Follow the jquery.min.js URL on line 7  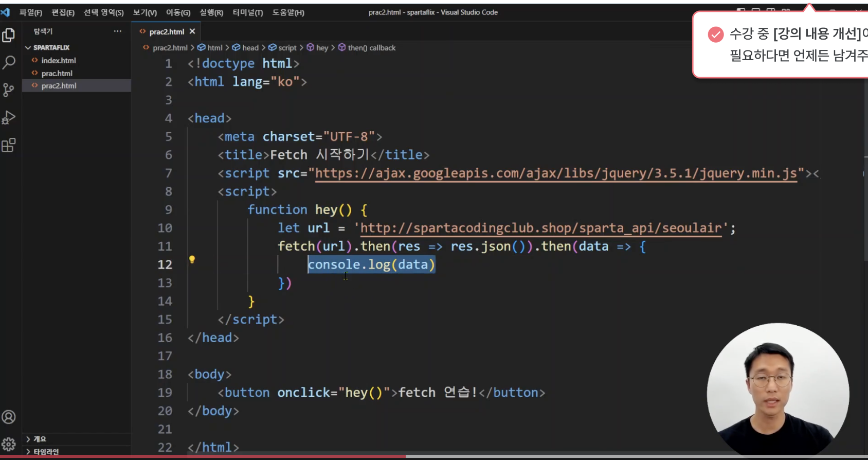click(556, 173)
